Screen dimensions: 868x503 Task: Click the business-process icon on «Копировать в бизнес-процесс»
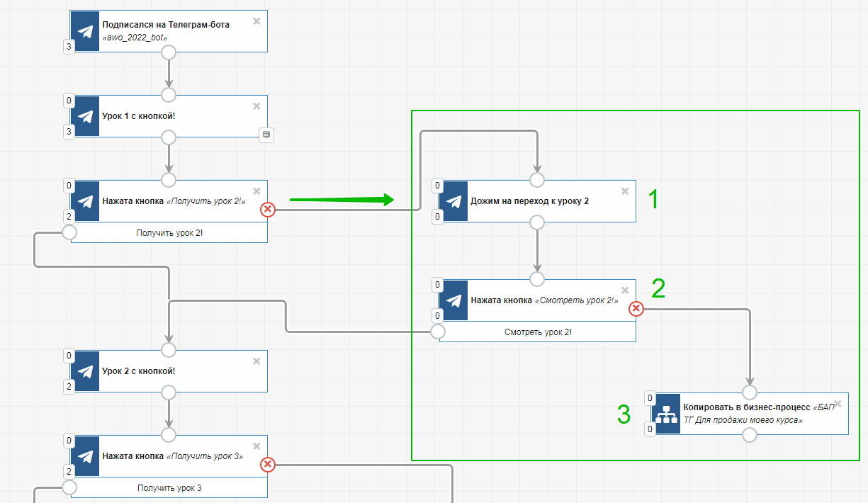667,414
